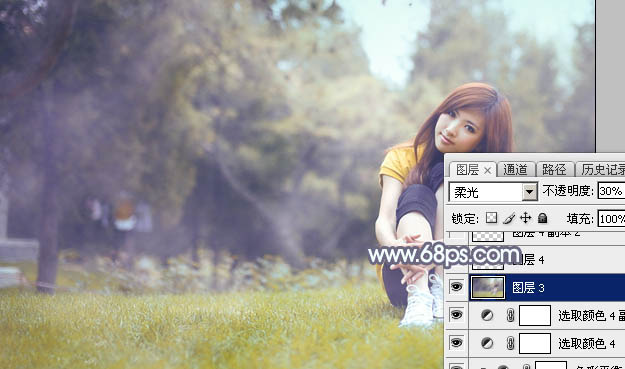Screen dimensions: 625x369
Task: Toggle visibility of 选取颜色 4 副本 layer
Action: tap(456, 315)
